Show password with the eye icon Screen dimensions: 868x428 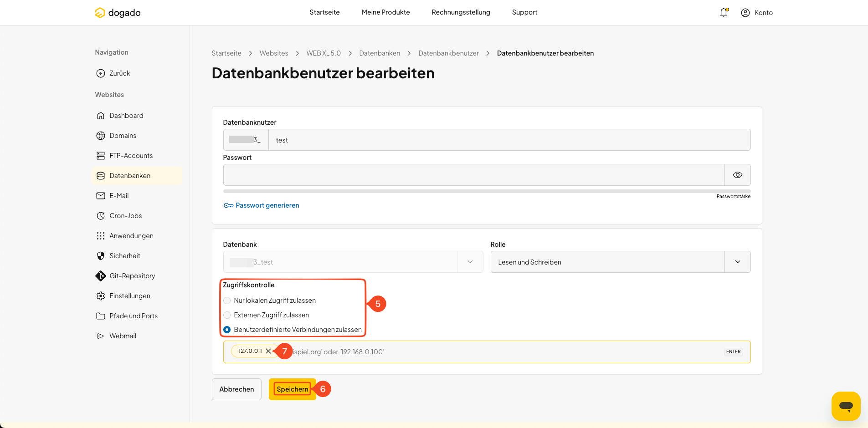pyautogui.click(x=738, y=175)
